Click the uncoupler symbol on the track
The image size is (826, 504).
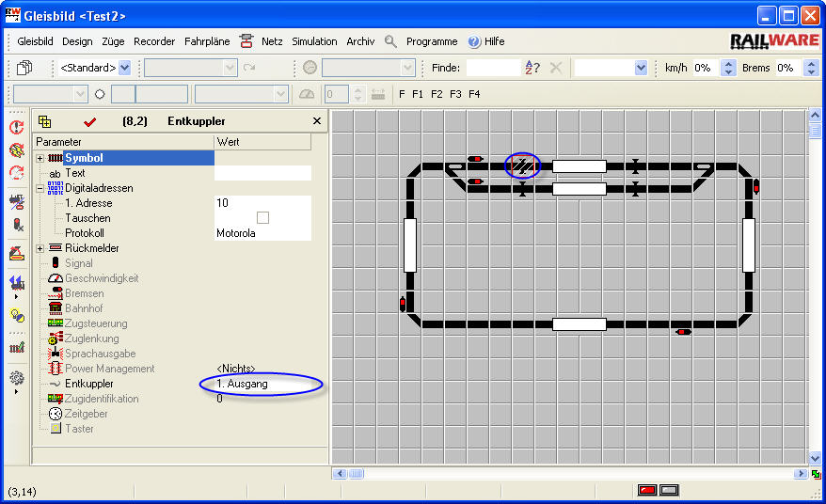point(523,165)
